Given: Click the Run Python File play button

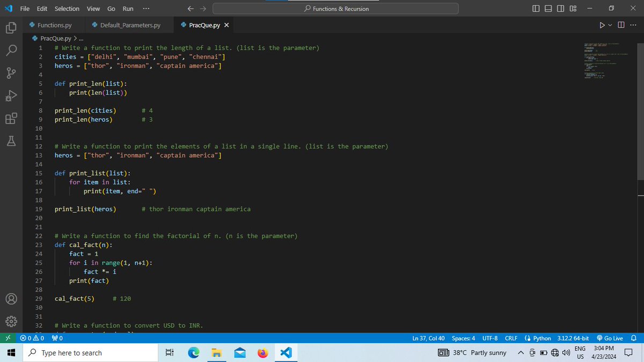Looking at the screenshot, I should coord(602,25).
